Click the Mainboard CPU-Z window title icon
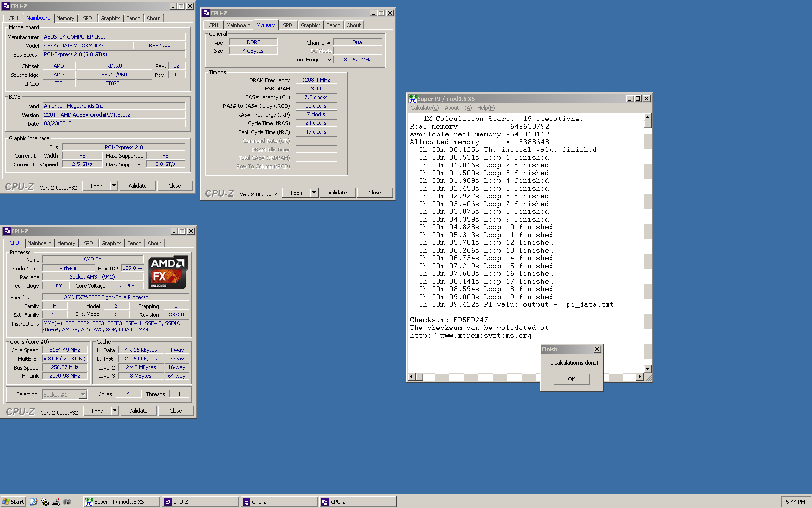This screenshot has width=812, height=508. click(x=6, y=6)
